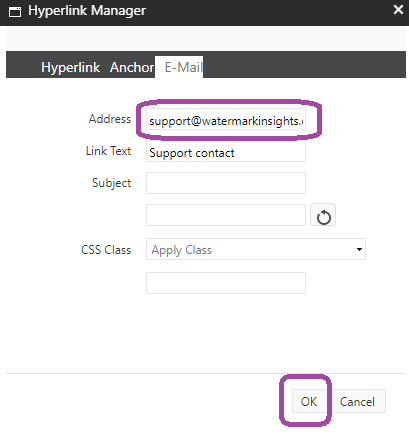Click the circular reset arrow icon
Viewport: 409px width, 435px height.
coord(323,216)
